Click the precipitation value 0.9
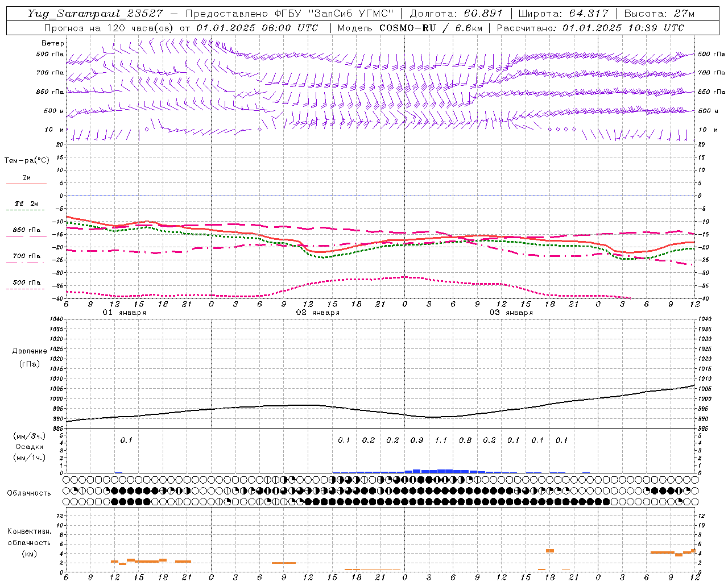 point(417,440)
